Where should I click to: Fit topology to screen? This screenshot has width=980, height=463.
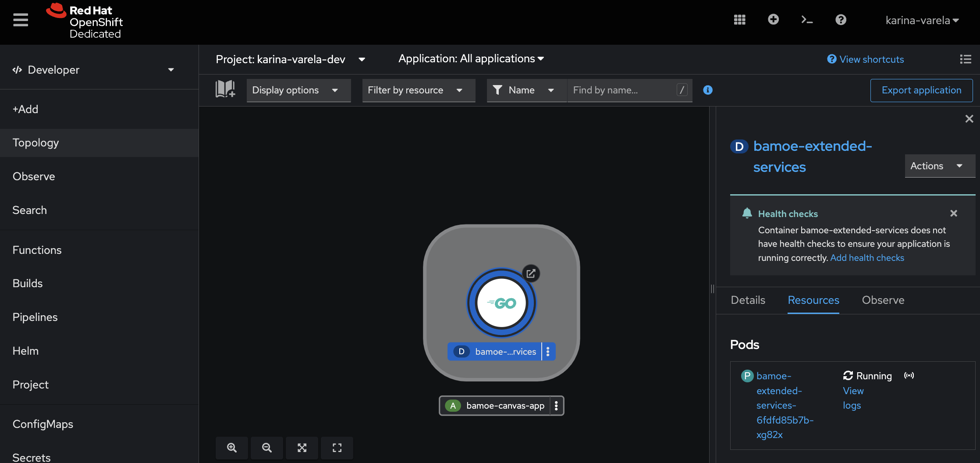(302, 448)
